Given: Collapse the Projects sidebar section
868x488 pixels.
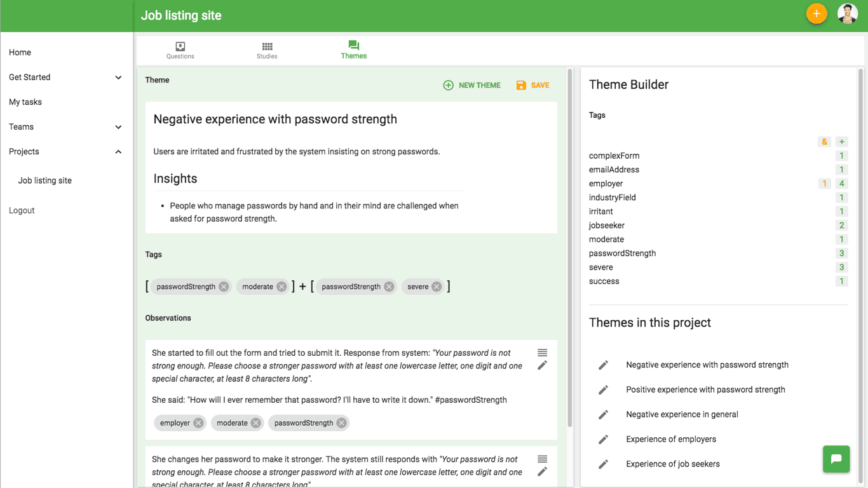Looking at the screenshot, I should coord(118,152).
